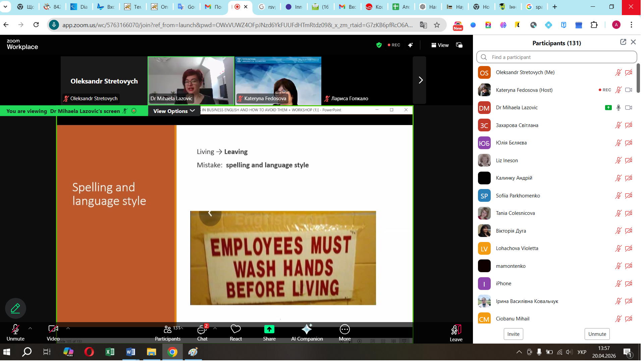The image size is (644, 362).
Task: Show next video thumbnails arrow
Action: point(420,80)
